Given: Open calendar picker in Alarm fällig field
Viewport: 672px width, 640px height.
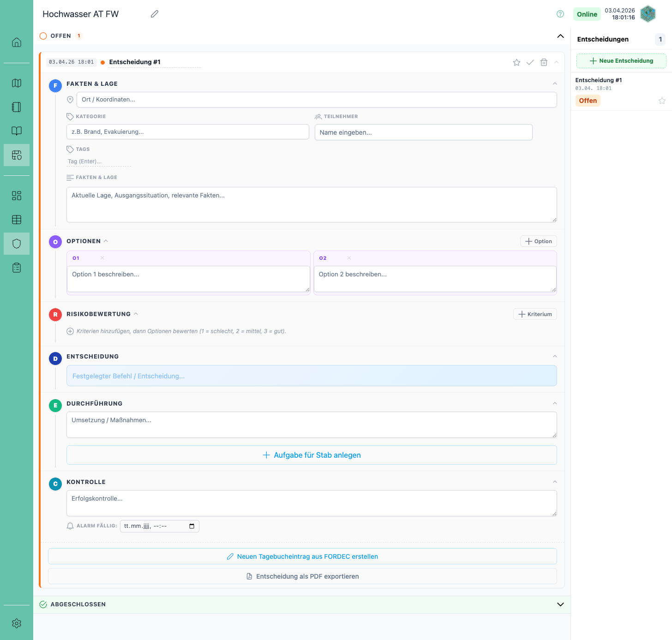Looking at the screenshot, I should [x=192, y=526].
